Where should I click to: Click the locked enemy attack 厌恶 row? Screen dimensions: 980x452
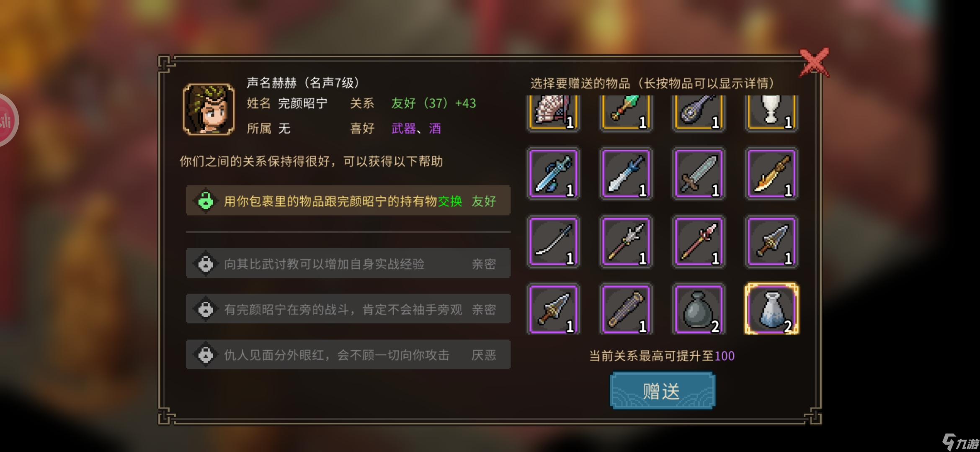(348, 354)
